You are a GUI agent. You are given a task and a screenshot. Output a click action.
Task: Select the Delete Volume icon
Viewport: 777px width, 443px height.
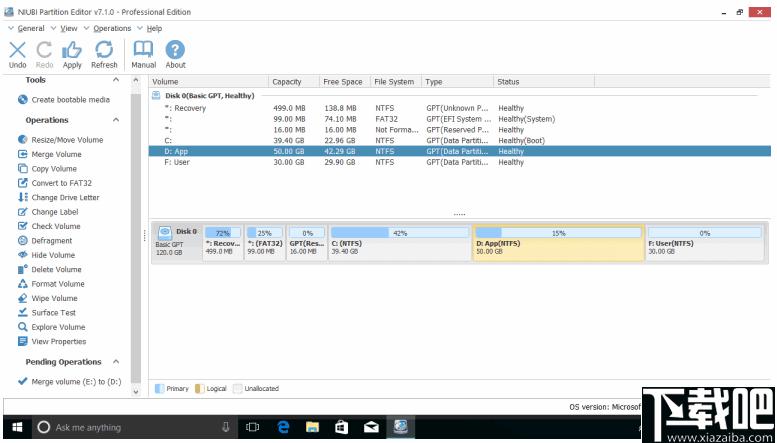pyautogui.click(x=22, y=269)
